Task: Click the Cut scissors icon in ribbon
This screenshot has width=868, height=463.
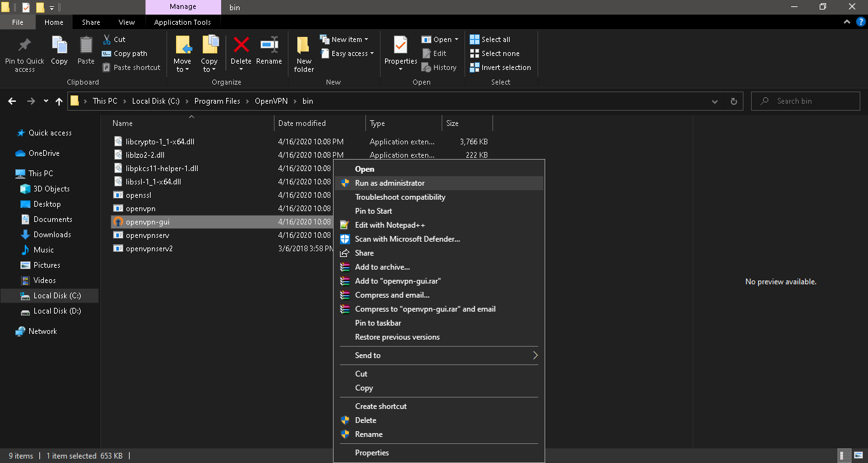Action: [106, 39]
